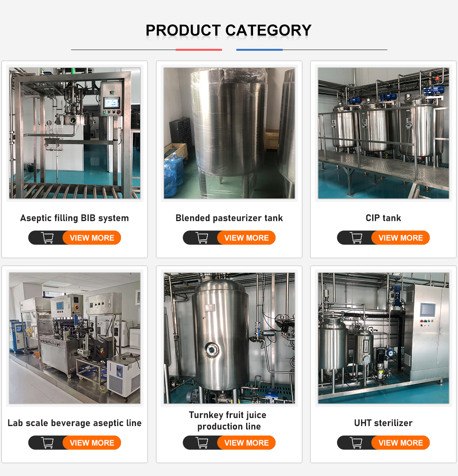Click the UHT sterilizer title link
Screen dimensions: 458x476
coord(383,423)
